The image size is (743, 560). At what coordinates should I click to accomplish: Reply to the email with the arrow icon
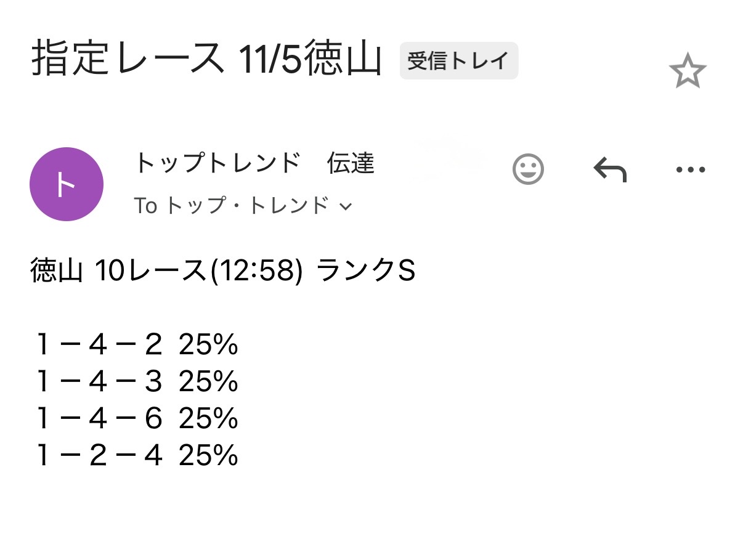pos(609,169)
